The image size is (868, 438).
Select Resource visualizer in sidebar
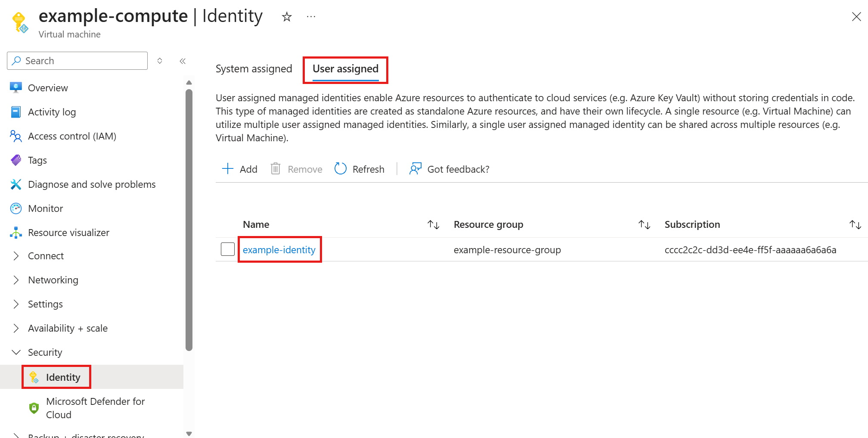coord(68,232)
